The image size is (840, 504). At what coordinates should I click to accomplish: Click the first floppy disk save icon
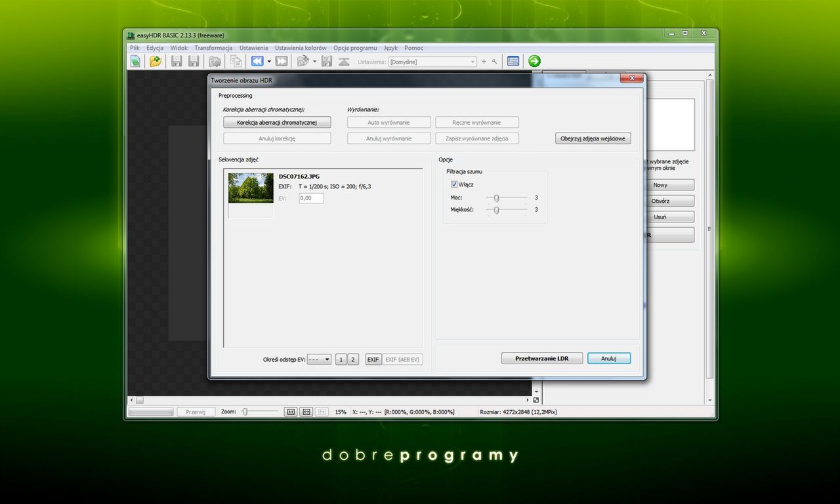177,61
